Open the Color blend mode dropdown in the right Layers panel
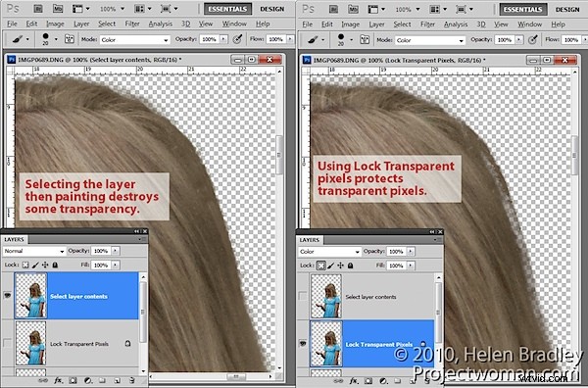 click(x=329, y=252)
